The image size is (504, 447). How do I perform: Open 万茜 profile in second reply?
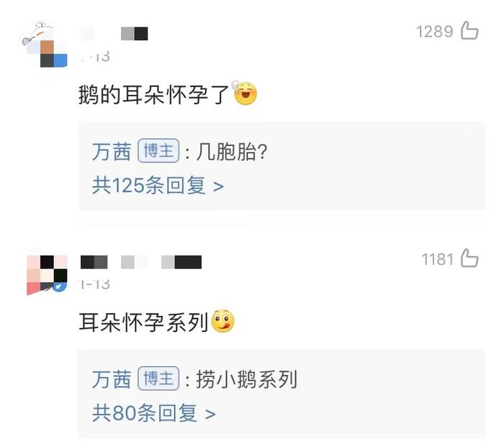tap(111, 379)
